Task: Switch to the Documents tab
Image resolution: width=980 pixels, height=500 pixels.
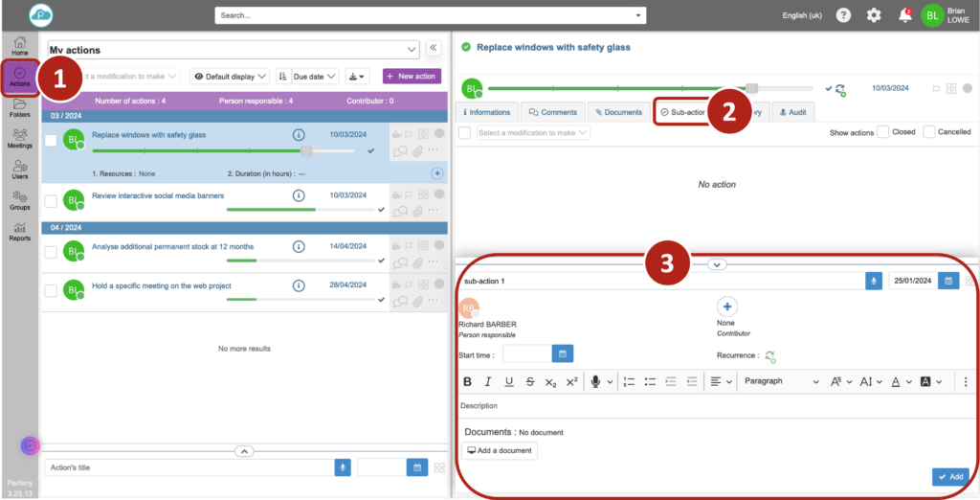Action: click(x=618, y=112)
